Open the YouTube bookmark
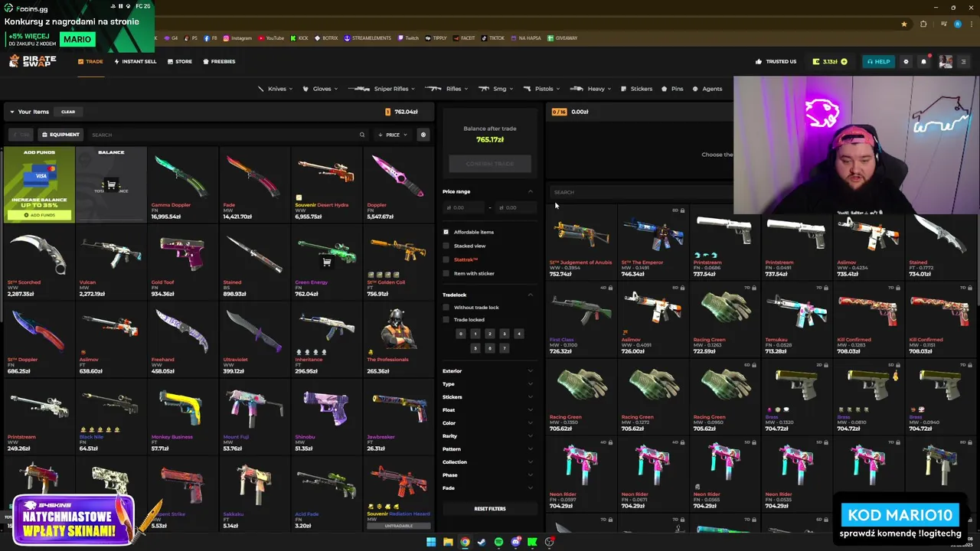This screenshot has height=551, width=980. pyautogui.click(x=271, y=37)
